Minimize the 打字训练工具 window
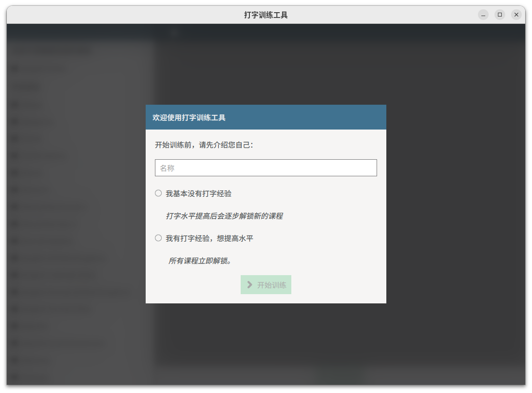The width and height of the screenshot is (532, 393). [483, 15]
